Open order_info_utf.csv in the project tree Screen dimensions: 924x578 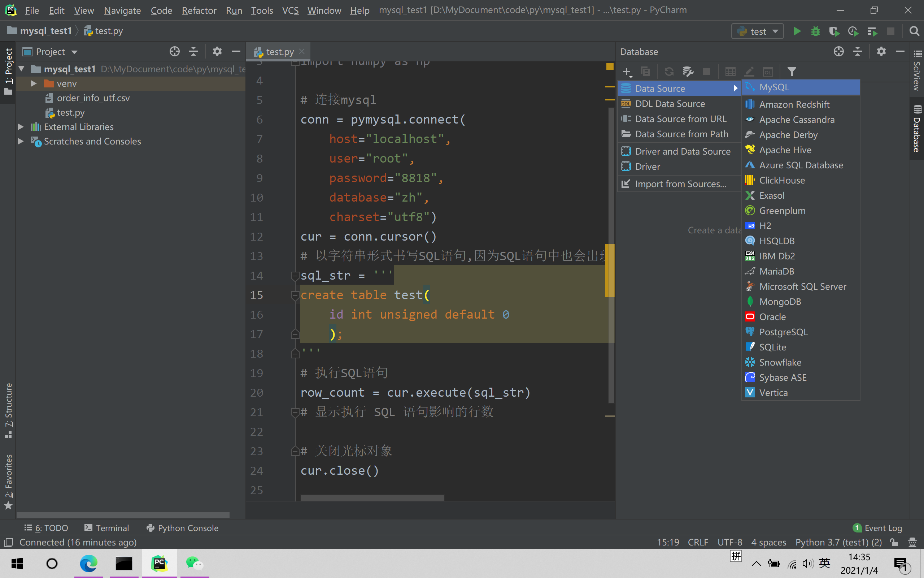click(93, 98)
